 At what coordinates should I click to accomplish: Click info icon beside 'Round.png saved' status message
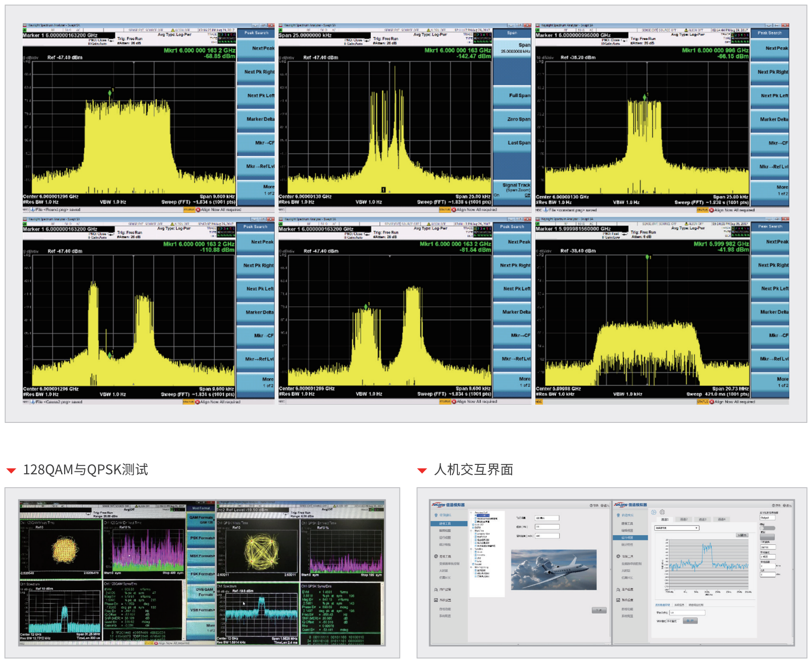pos(33,209)
